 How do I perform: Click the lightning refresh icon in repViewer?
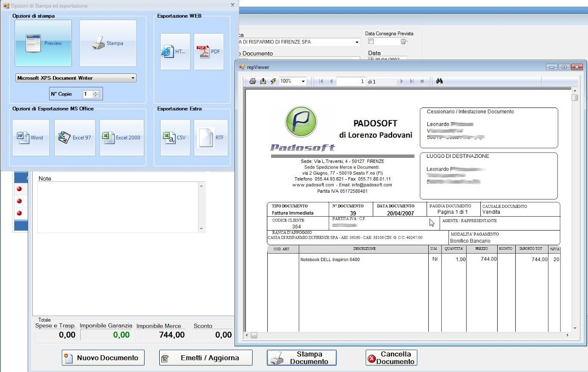click(273, 81)
